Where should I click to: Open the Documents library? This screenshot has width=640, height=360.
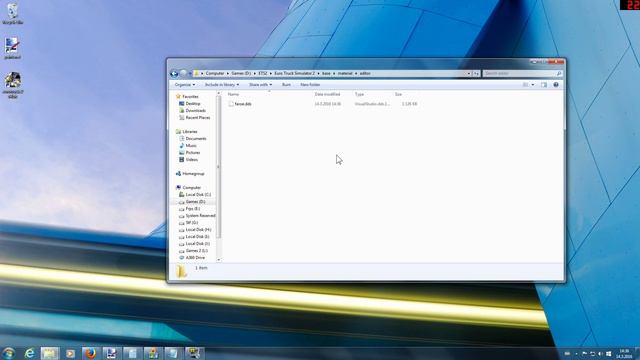(196, 138)
